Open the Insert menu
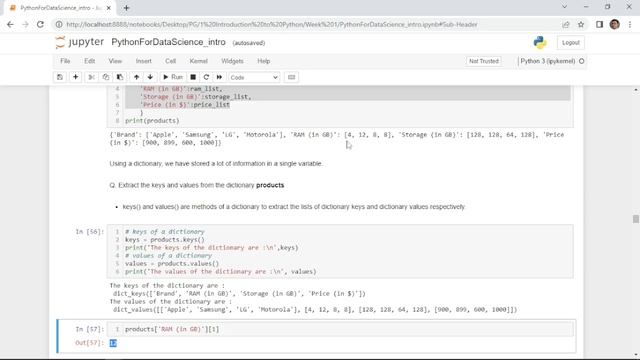Viewport: 640px width, 360px height. 143,61
